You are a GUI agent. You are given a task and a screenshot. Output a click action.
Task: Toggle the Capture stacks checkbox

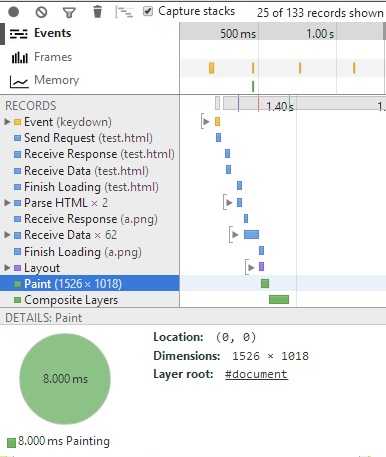[148, 11]
